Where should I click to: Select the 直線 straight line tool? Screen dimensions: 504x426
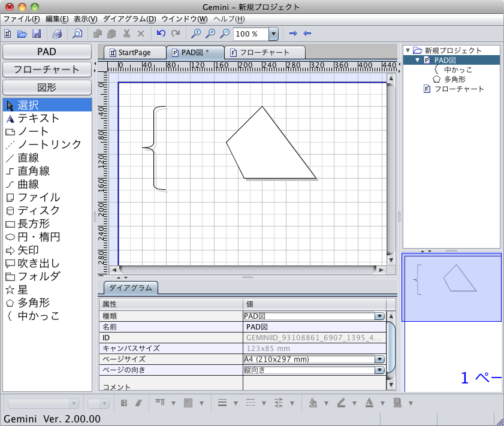(x=47, y=158)
